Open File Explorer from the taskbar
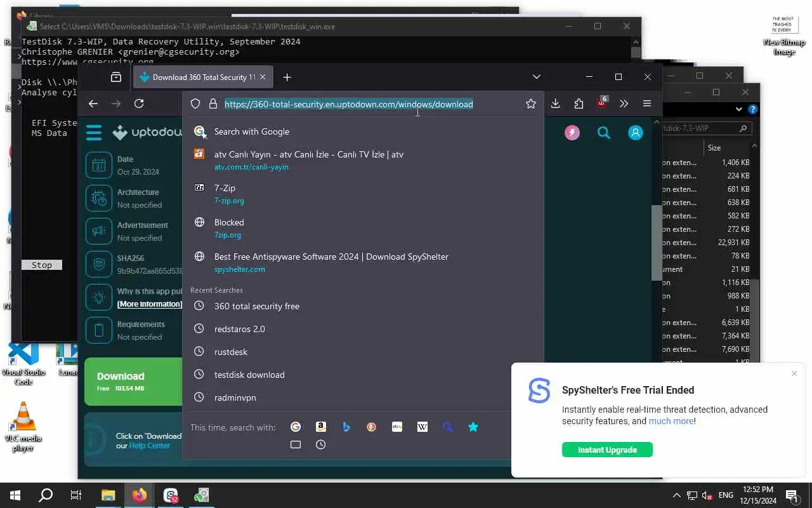This screenshot has width=812, height=508. pyautogui.click(x=108, y=495)
